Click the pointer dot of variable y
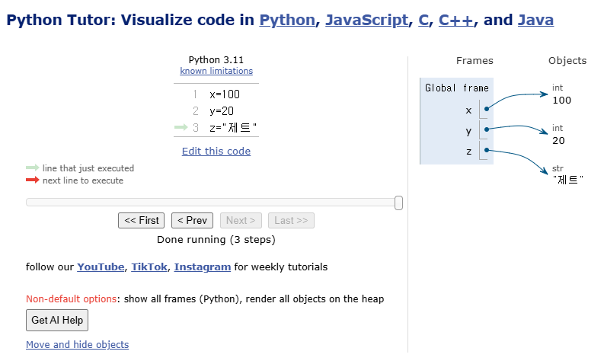 (x=485, y=130)
